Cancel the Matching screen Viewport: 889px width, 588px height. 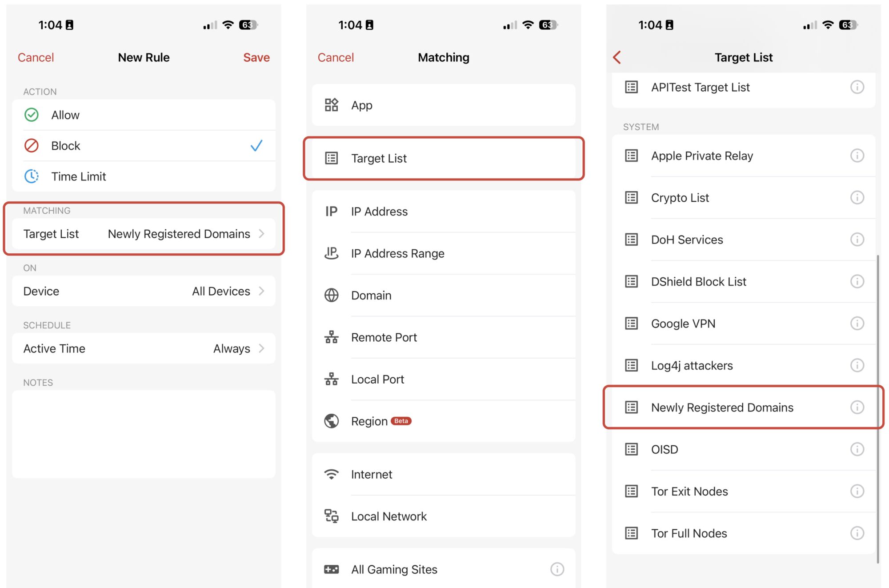pyautogui.click(x=336, y=57)
